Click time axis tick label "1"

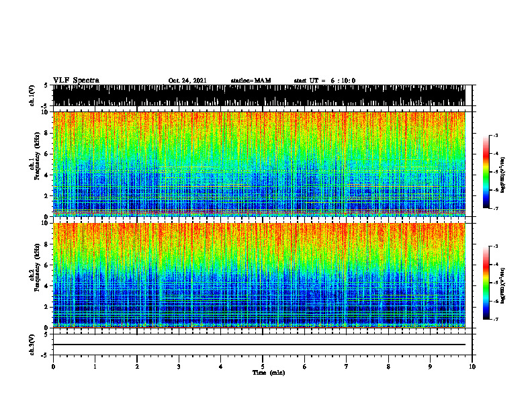click(95, 367)
